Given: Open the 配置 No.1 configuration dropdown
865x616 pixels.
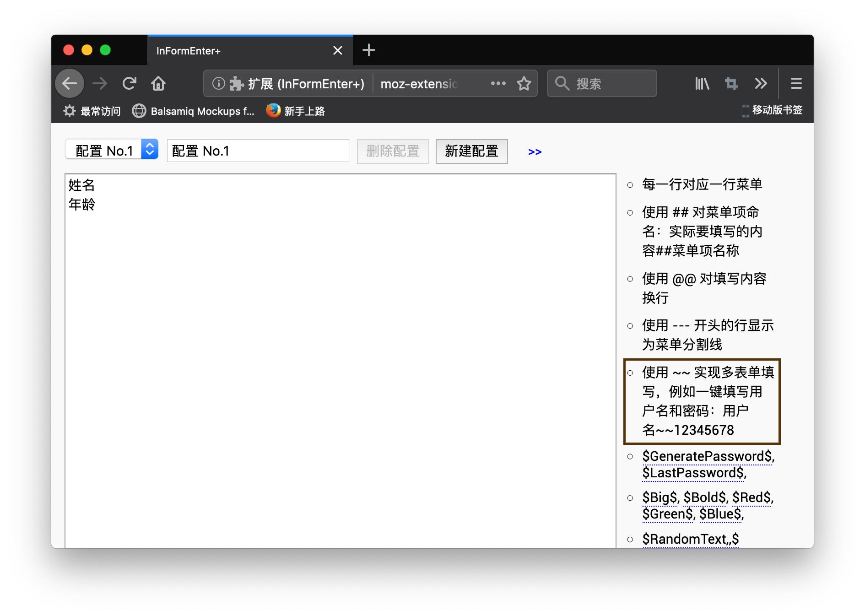Looking at the screenshot, I should point(111,150).
